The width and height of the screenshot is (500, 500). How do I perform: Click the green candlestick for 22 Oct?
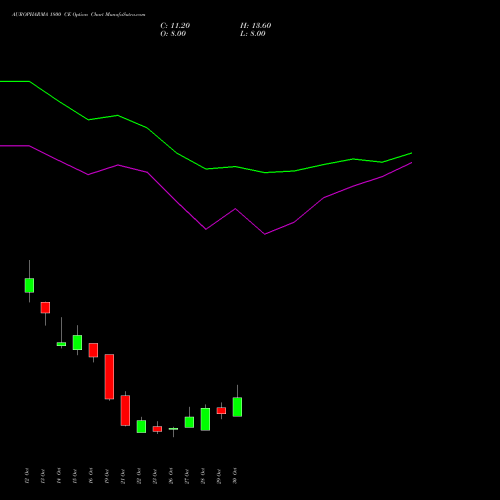point(141,426)
